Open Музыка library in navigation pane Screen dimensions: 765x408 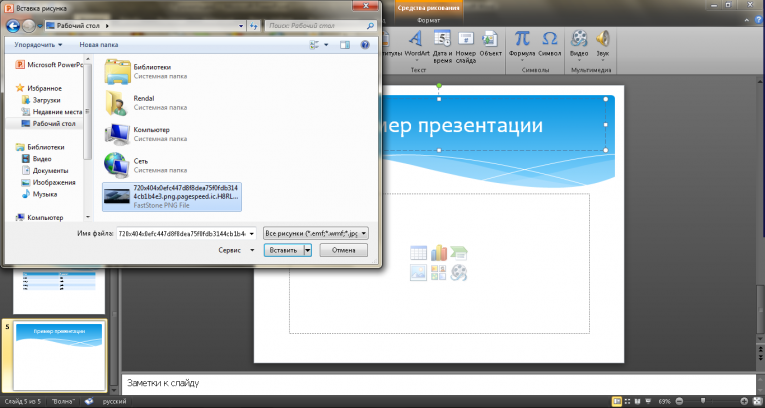tap(40, 194)
